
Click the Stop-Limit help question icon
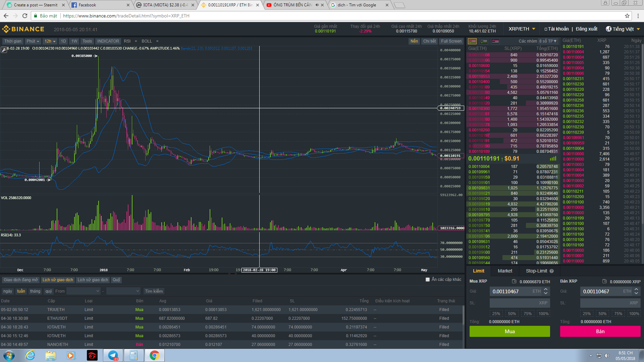coord(552,271)
